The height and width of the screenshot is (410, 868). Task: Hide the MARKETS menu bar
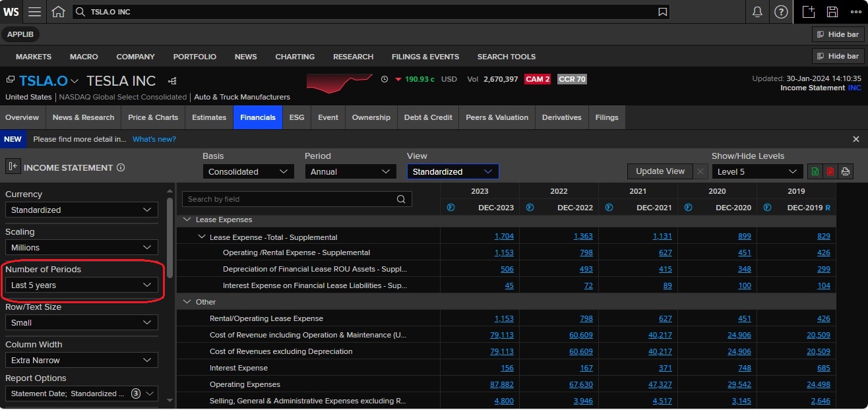pos(838,56)
